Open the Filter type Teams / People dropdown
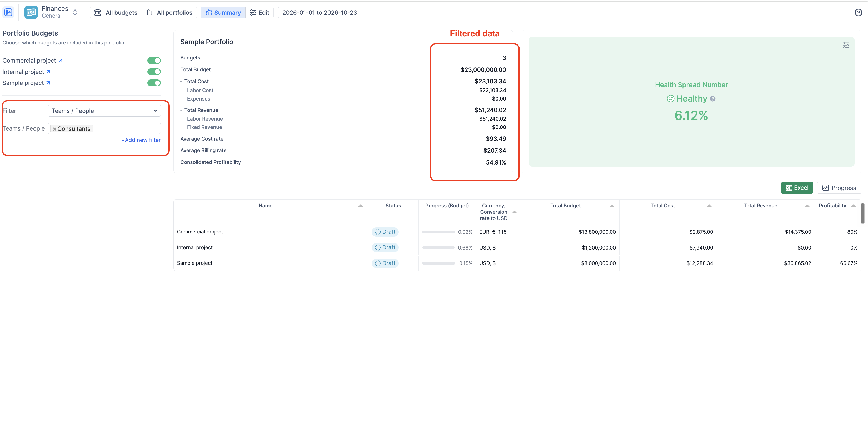This screenshot has height=428, width=868. 104,111
